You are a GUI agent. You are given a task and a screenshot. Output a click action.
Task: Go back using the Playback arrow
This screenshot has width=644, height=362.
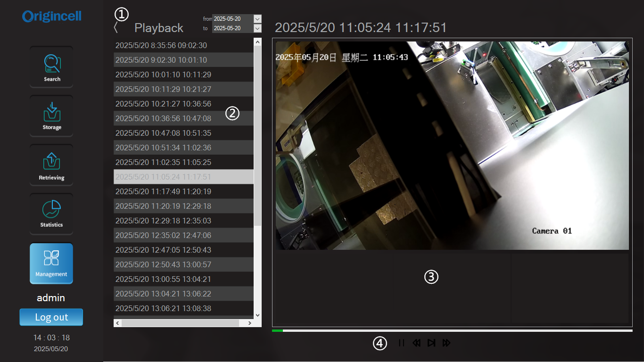click(x=116, y=28)
